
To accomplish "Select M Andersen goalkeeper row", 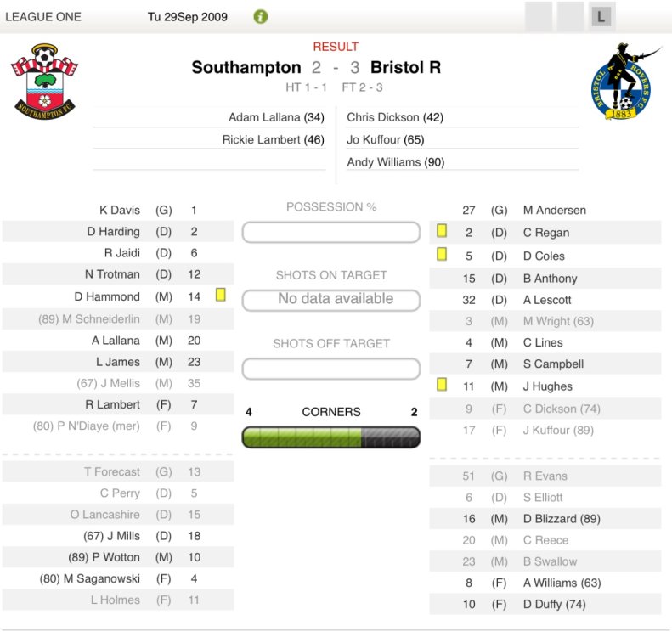I will 544,210.
